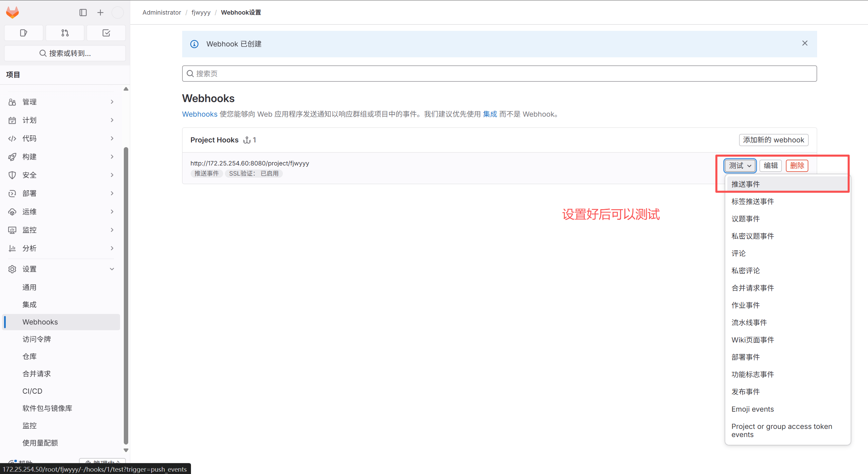Click the sidebar scroll-down arrow
The height and width of the screenshot is (474, 868).
126,450
